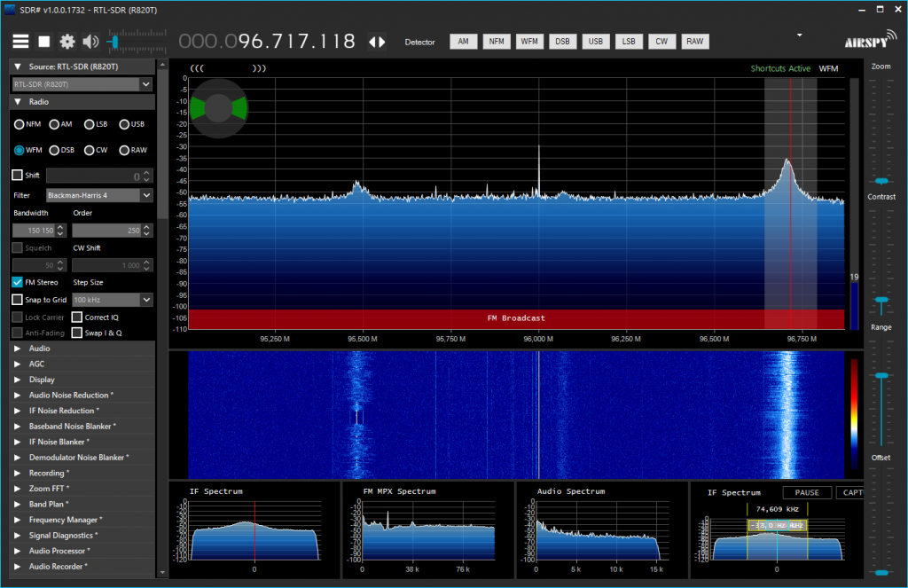Image resolution: width=908 pixels, height=588 pixels.
Task: Adjust the Range slider handle
Action: (x=881, y=375)
